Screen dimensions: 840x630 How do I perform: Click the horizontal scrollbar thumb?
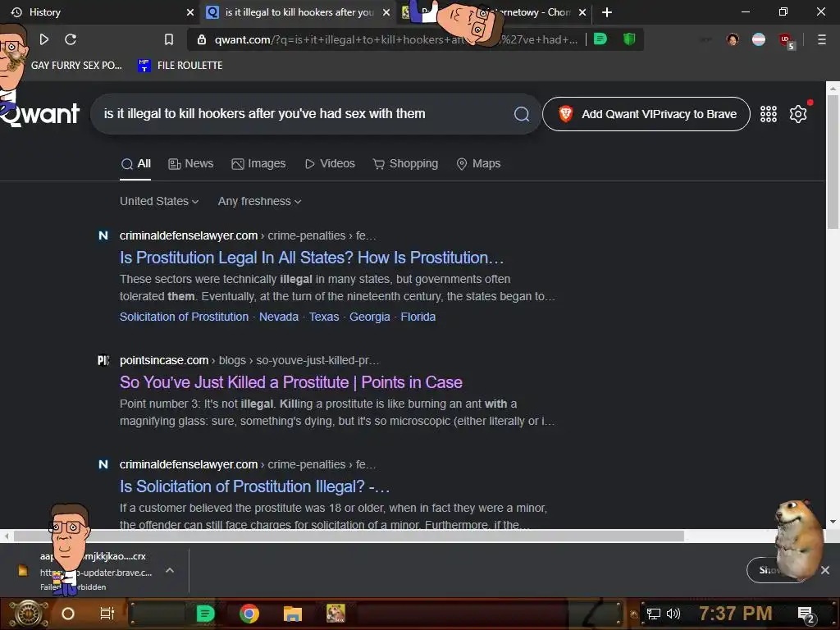click(x=349, y=536)
